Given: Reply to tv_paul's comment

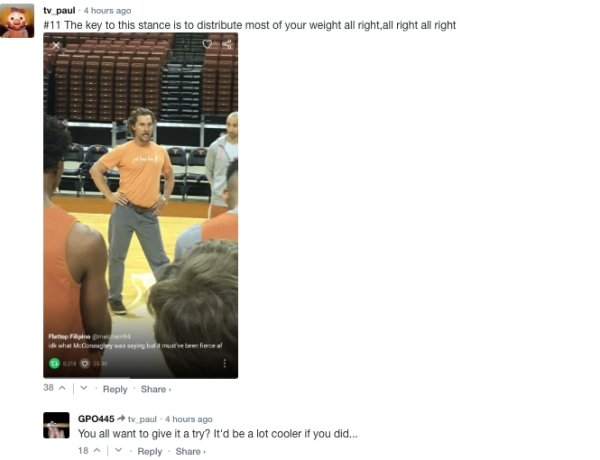Looking at the screenshot, I should [x=115, y=389].
